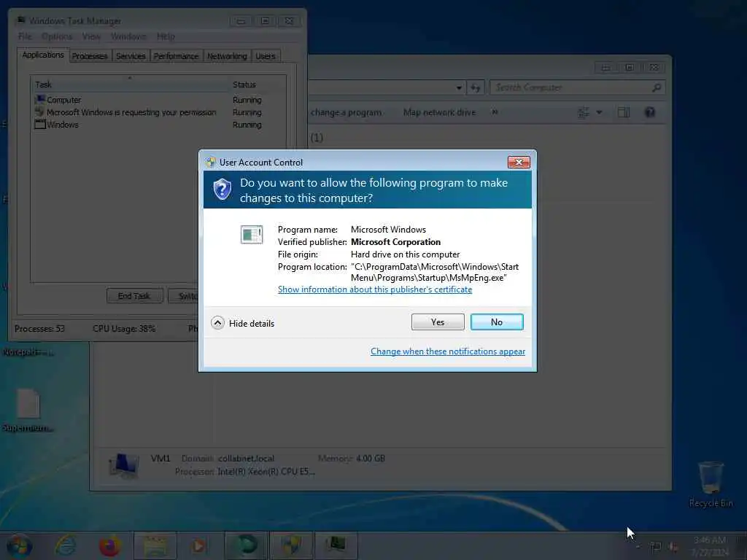
Task: Open the Recycle Bin desktop icon
Action: 711,483
